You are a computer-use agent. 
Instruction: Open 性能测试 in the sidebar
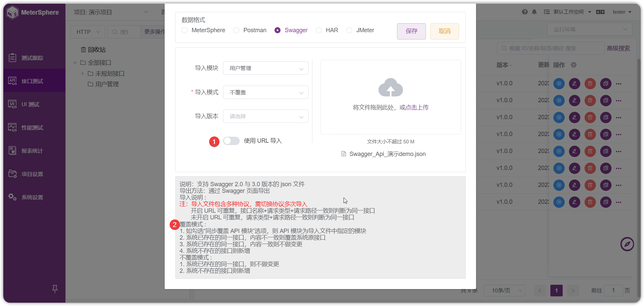34,127
